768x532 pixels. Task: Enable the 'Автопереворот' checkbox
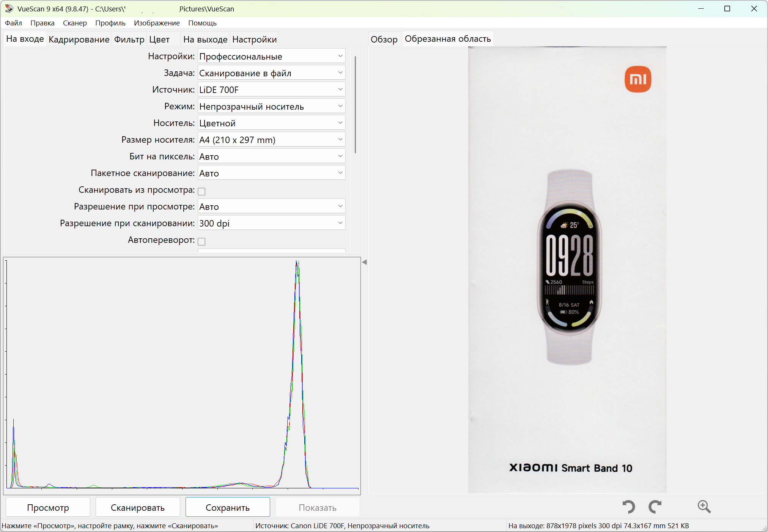tap(202, 241)
